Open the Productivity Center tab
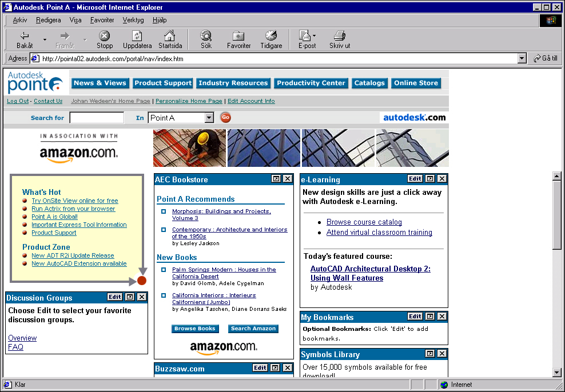 click(311, 83)
